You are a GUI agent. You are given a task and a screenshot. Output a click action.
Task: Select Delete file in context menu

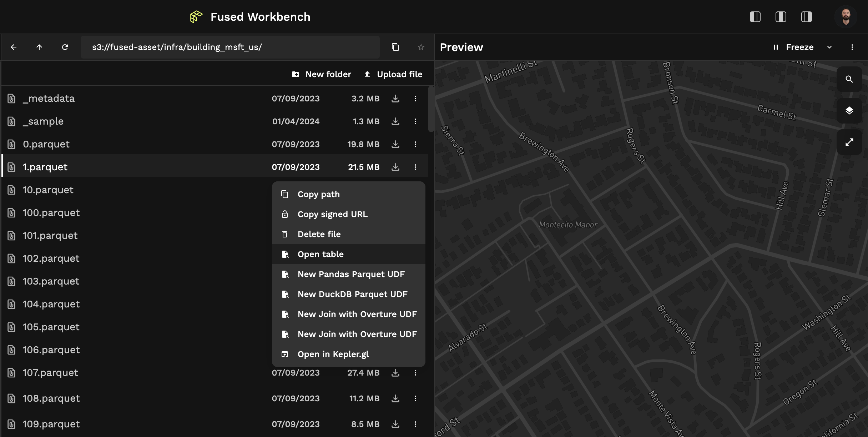pos(349,234)
